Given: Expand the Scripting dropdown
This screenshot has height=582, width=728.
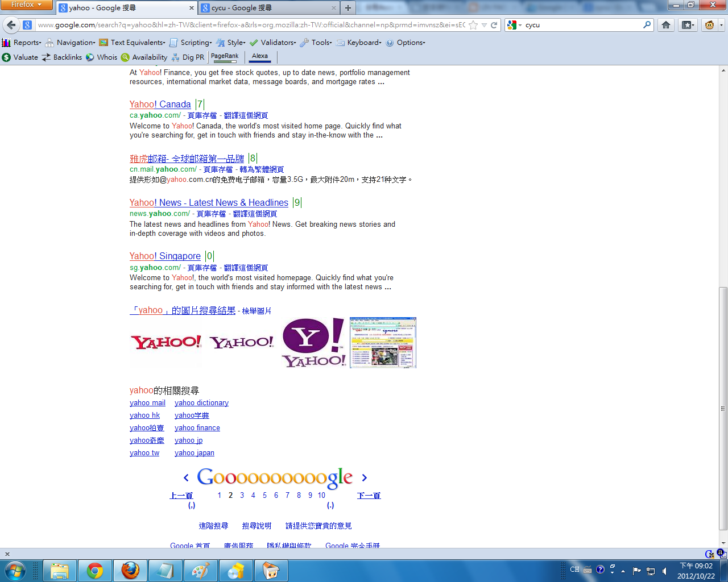Looking at the screenshot, I should pos(191,43).
